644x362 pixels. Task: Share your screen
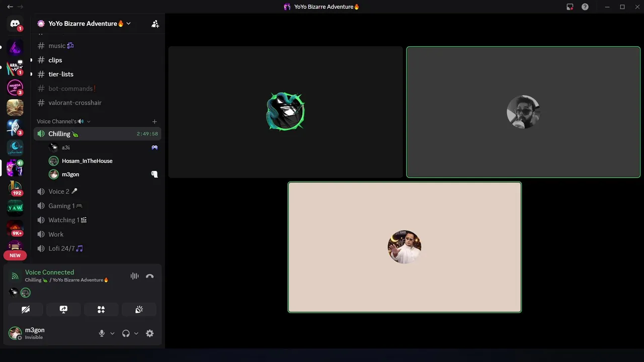point(63,310)
